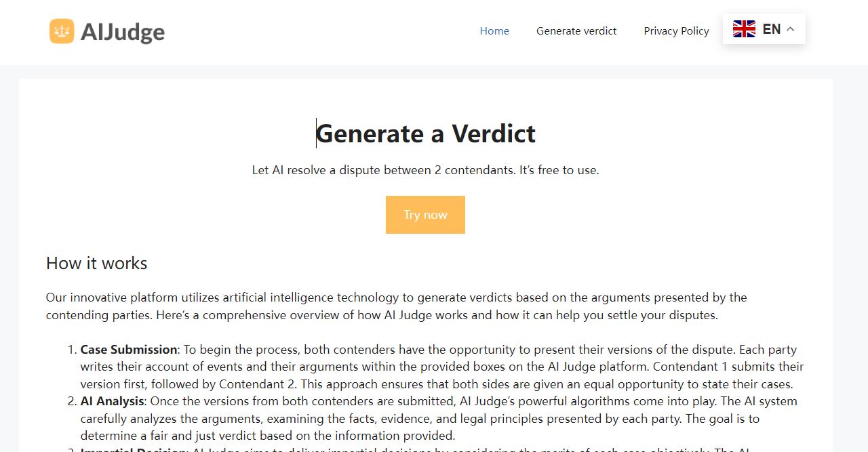Click list number 1 marker

pyautogui.click(x=72, y=350)
